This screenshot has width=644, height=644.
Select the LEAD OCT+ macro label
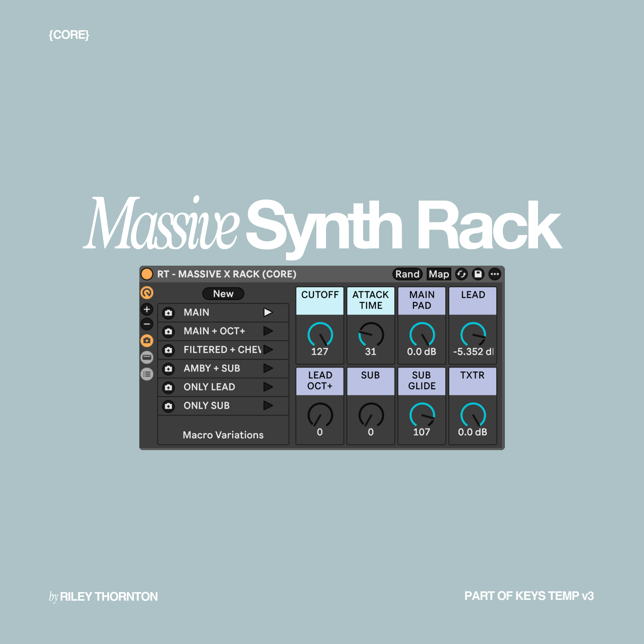coord(320,381)
